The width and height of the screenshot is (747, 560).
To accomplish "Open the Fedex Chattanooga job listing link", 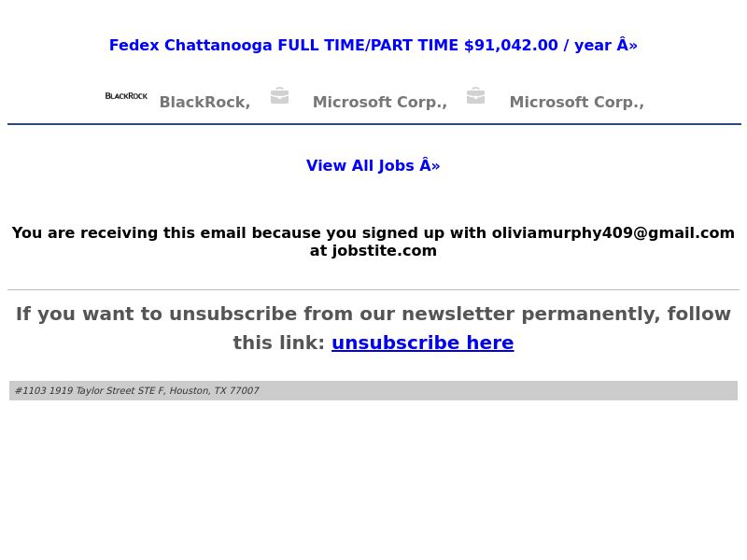I will point(373,45).
